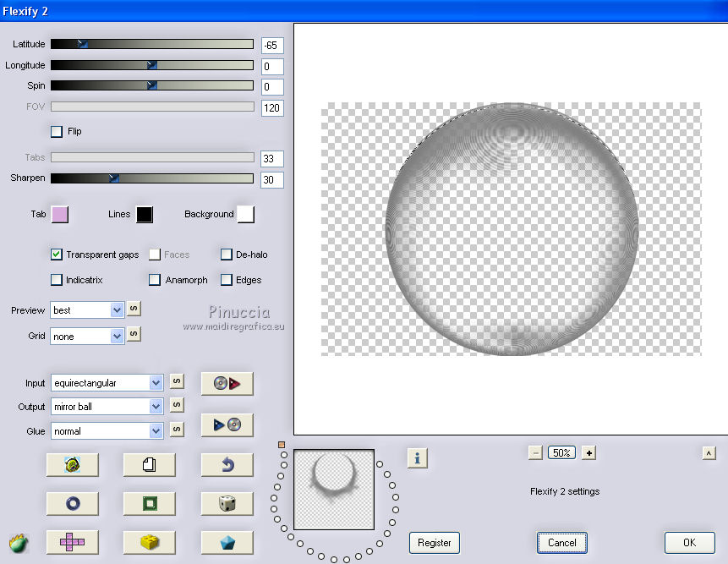Screen dimensions: 728x564
Task: Enable the Indicatrix checkbox
Action: pos(57,280)
